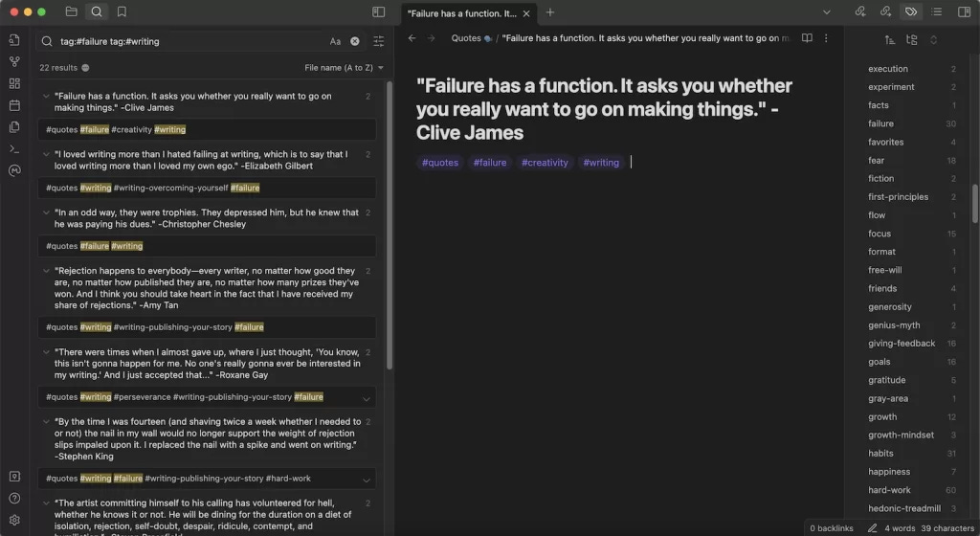Viewport: 980px width, 536px height.
Task: Open the Stephen King quote result
Action: coord(207,438)
